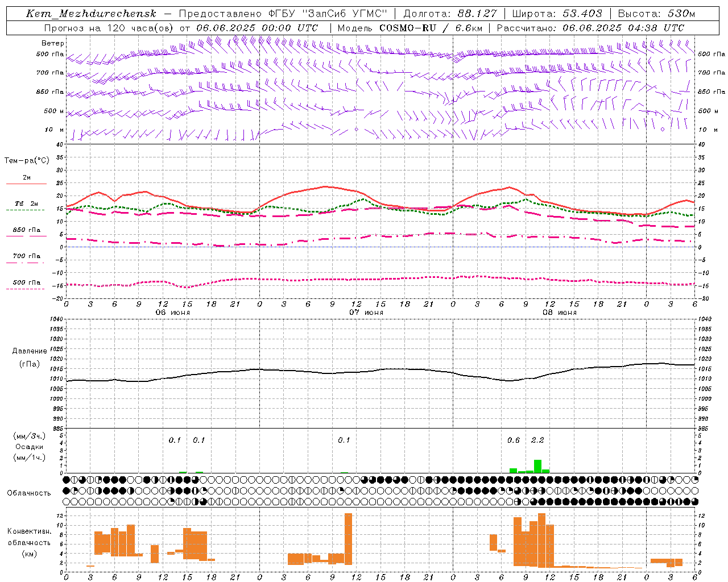Click the Облачность cloud cover label

click(x=29, y=493)
